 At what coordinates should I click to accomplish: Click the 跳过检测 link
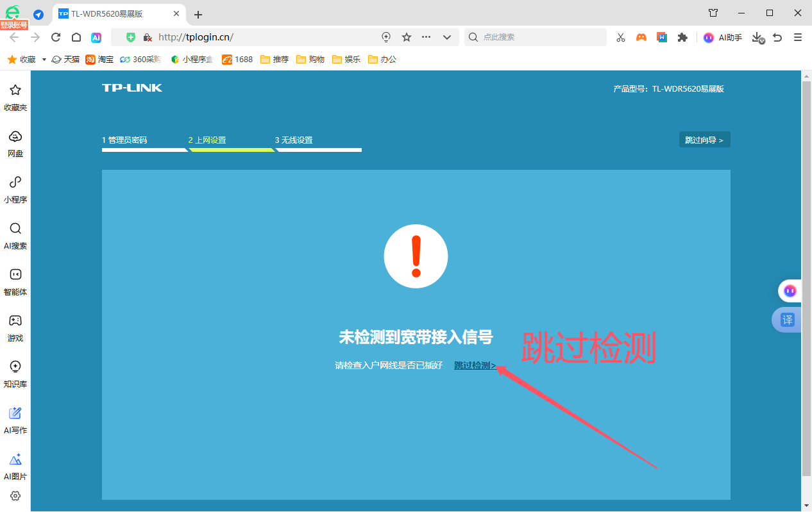click(x=475, y=365)
